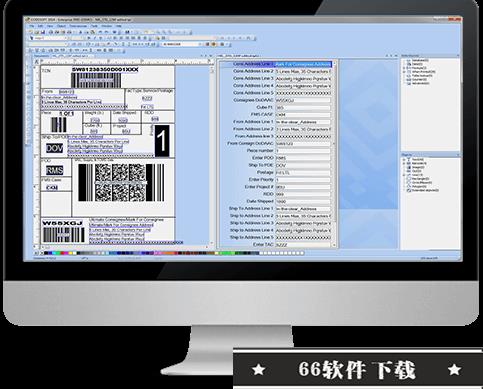The height and width of the screenshot is (389, 483).
Task: Expand the Text node in objects tree
Action: pyautogui.click(x=404, y=159)
